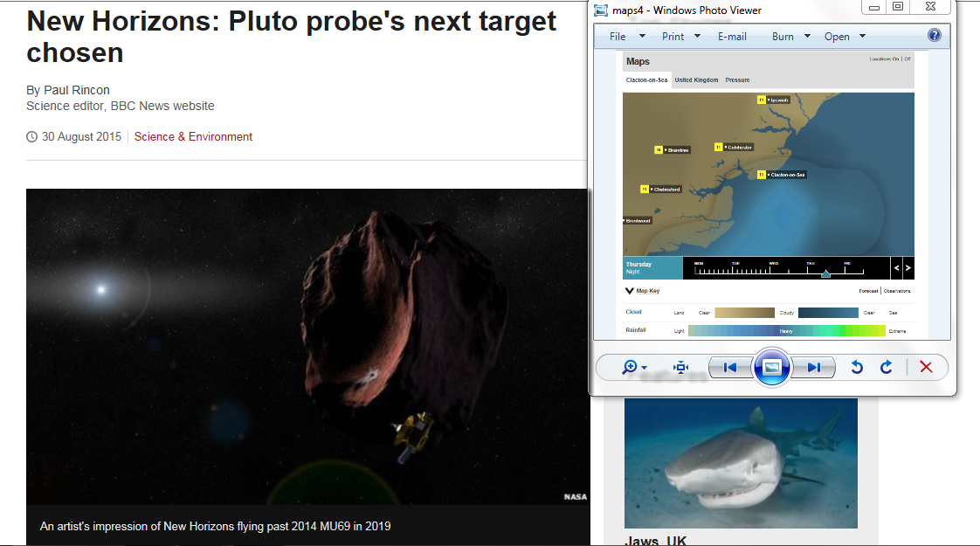The image size is (980, 546).
Task: Rotate the photo counterclockwise
Action: click(857, 368)
